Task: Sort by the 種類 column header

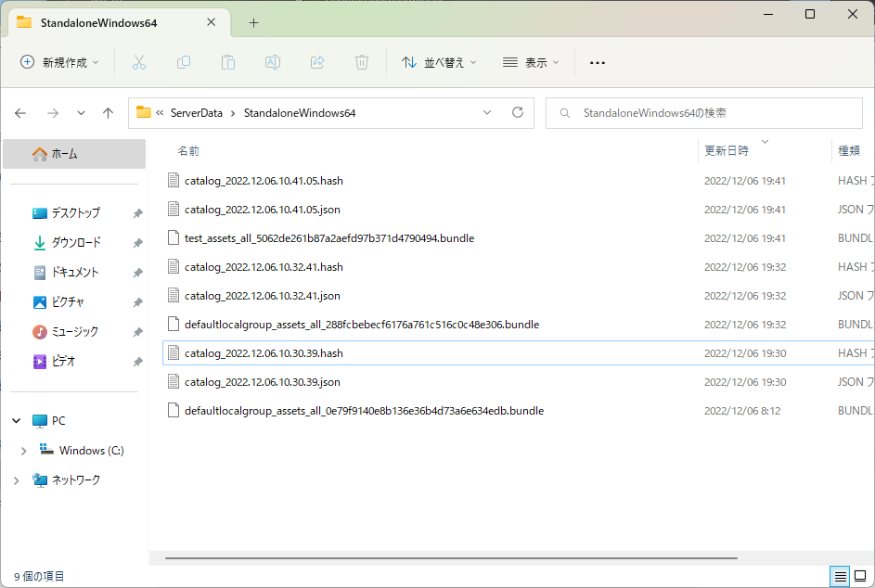Action: click(x=849, y=150)
